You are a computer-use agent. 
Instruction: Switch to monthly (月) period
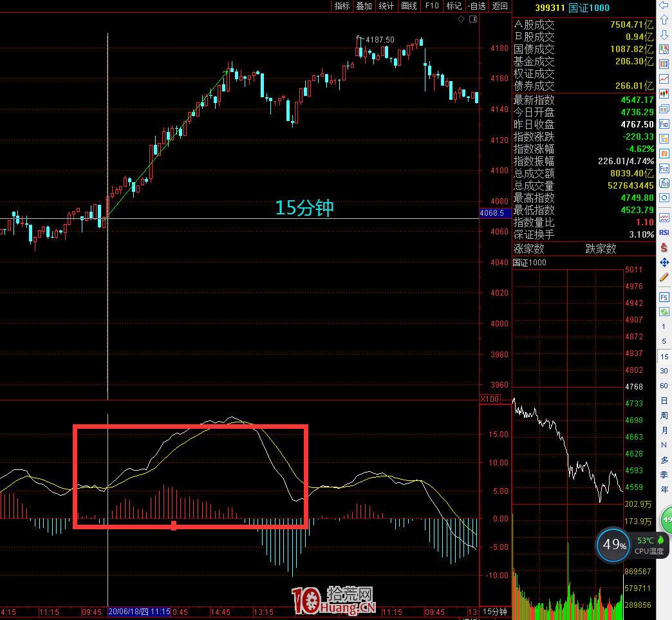point(664,430)
